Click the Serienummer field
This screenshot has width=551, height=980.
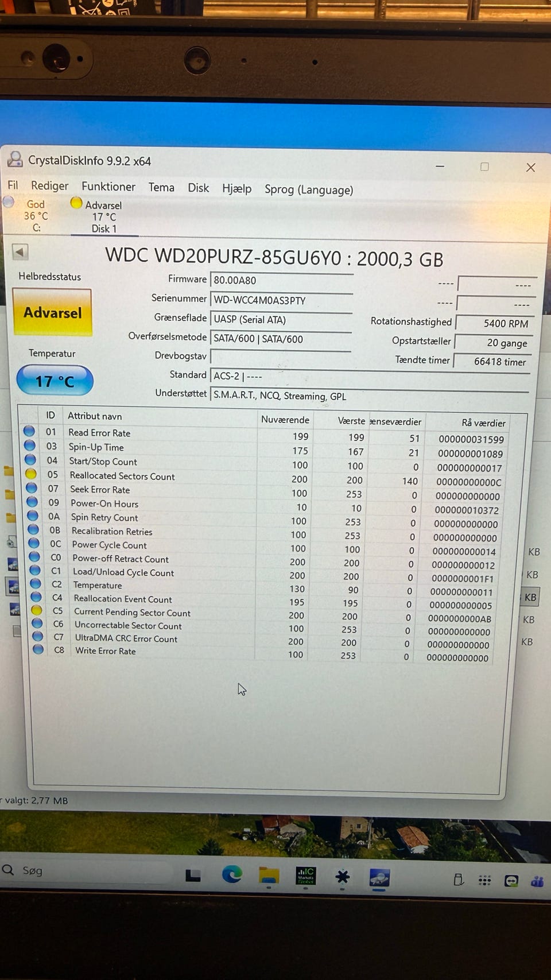tap(281, 300)
